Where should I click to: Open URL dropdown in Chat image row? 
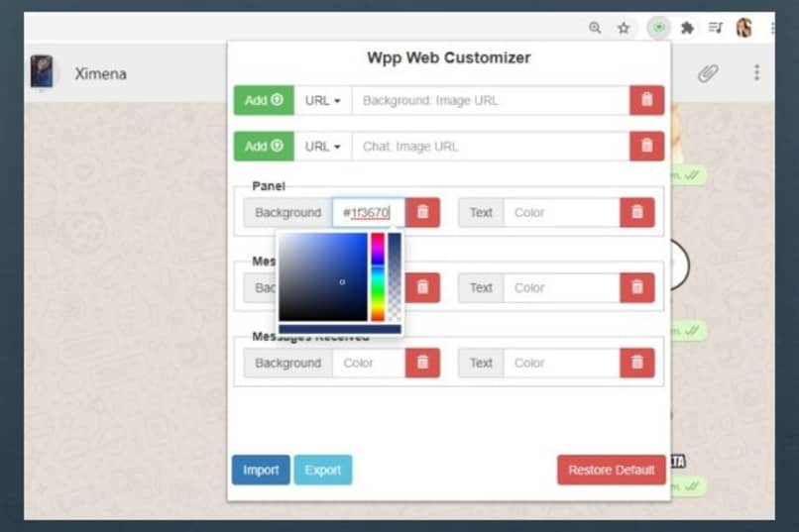[x=322, y=146]
